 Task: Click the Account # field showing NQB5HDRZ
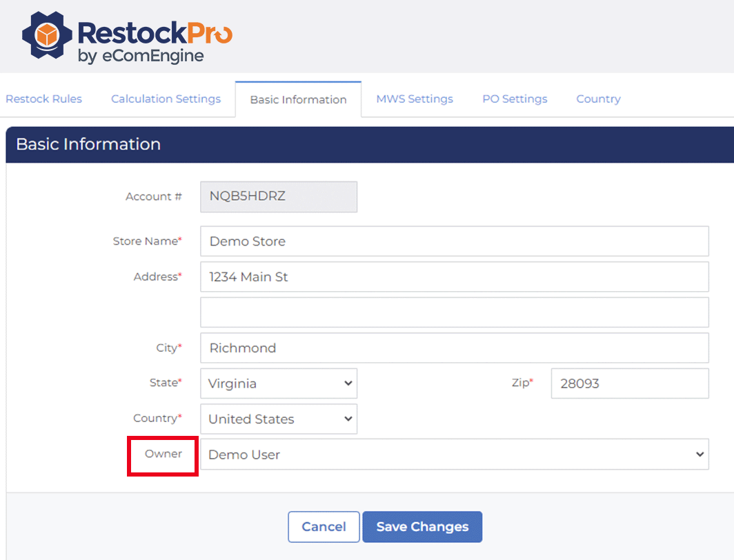pos(279,197)
